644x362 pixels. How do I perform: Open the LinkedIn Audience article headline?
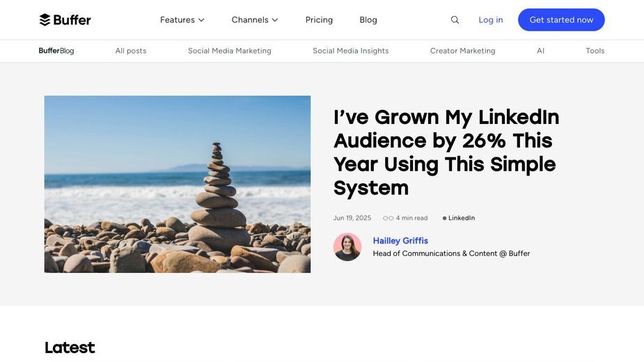446,152
